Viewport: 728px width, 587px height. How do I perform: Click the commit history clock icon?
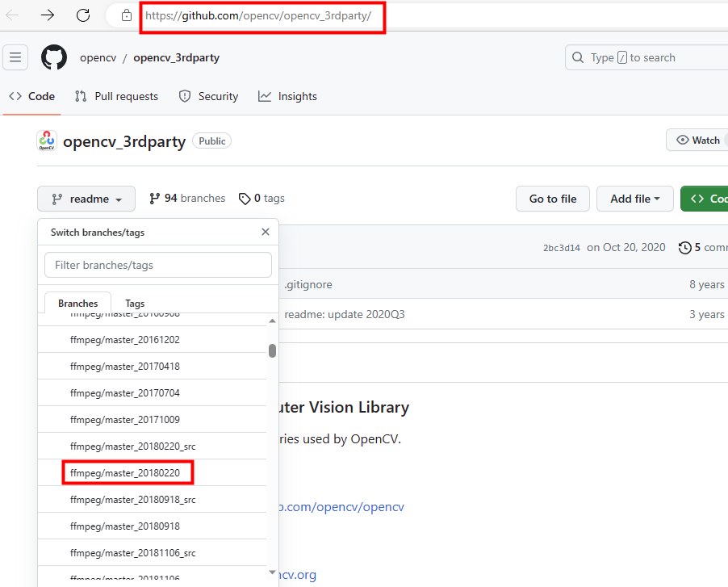(685, 248)
